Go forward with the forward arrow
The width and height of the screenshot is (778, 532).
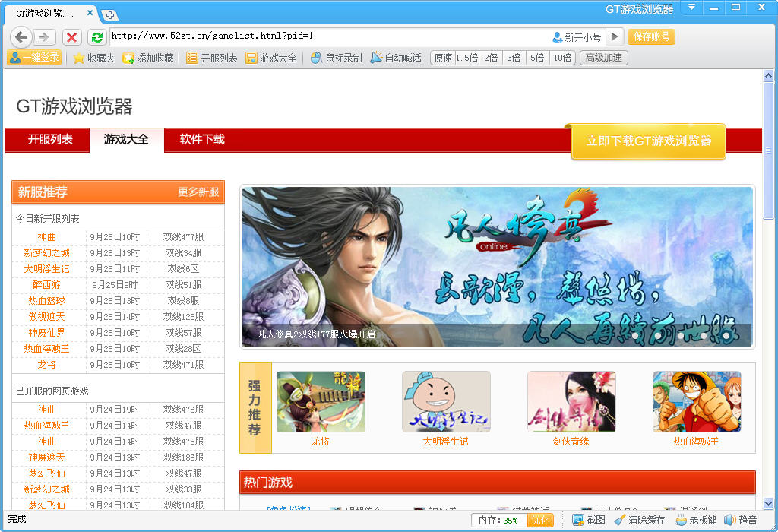point(43,36)
